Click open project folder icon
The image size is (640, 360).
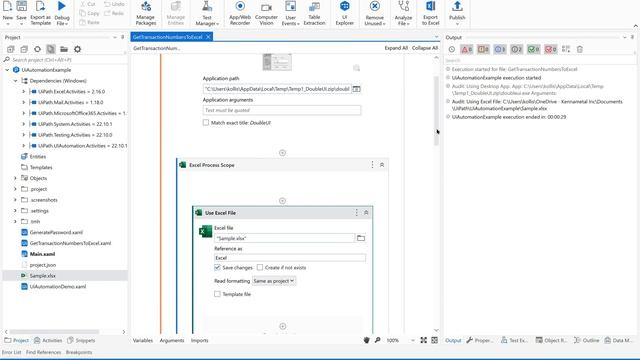point(64,49)
